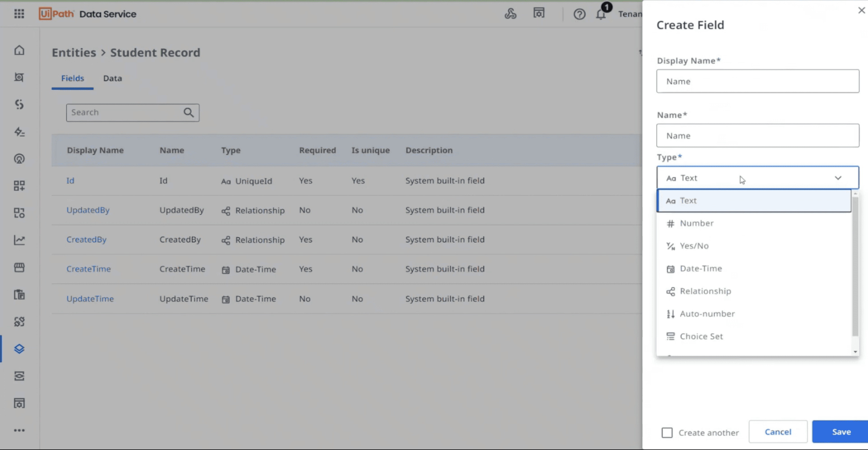Click the Cancel button
This screenshot has width=868, height=450.
pyautogui.click(x=778, y=432)
